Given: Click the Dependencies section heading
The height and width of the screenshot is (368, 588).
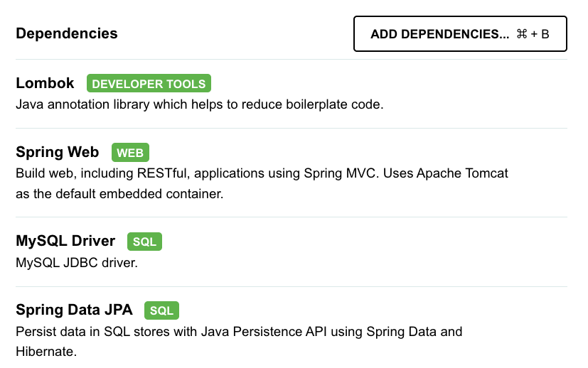Looking at the screenshot, I should coord(67,33).
